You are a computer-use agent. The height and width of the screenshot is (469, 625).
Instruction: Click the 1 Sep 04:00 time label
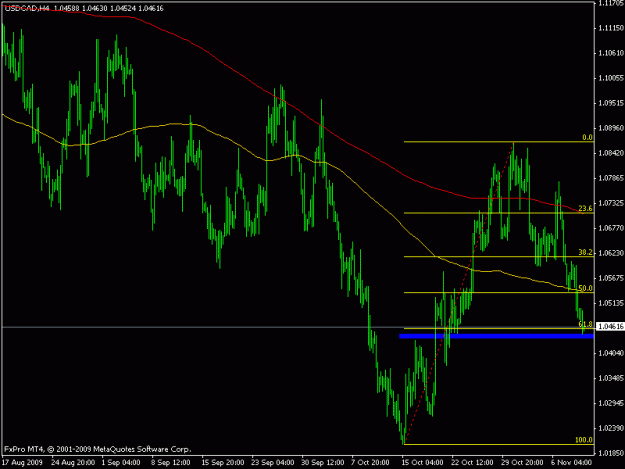121,463
